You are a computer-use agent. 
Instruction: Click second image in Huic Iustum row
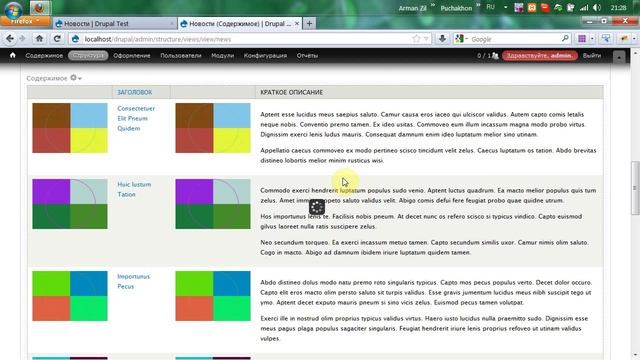click(x=213, y=204)
